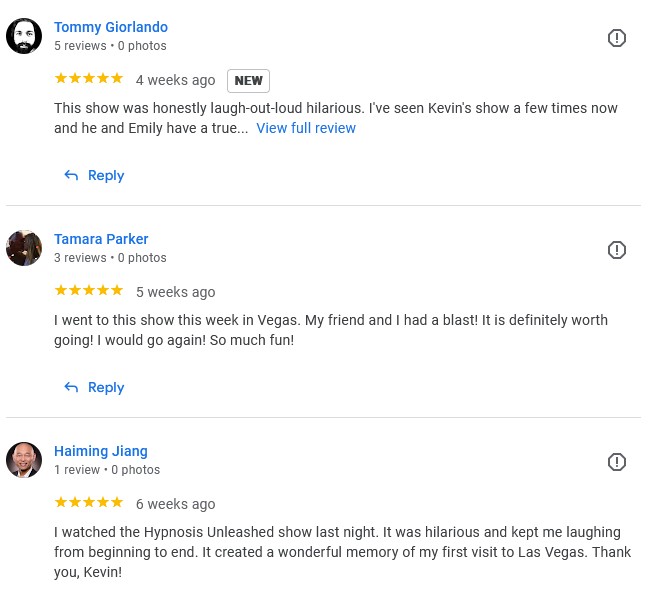
Task: Visit Tamara Parker's reviewer profile link
Action: (101, 239)
